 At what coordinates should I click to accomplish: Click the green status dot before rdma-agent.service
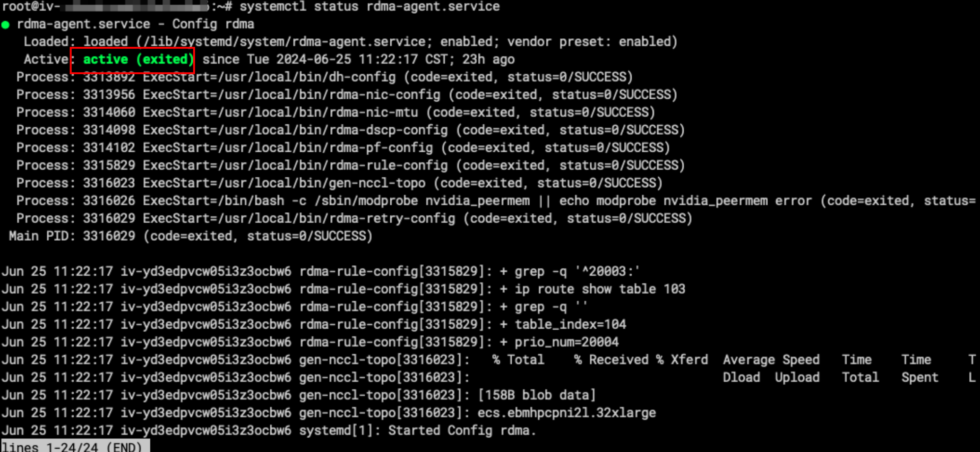pos(6,25)
